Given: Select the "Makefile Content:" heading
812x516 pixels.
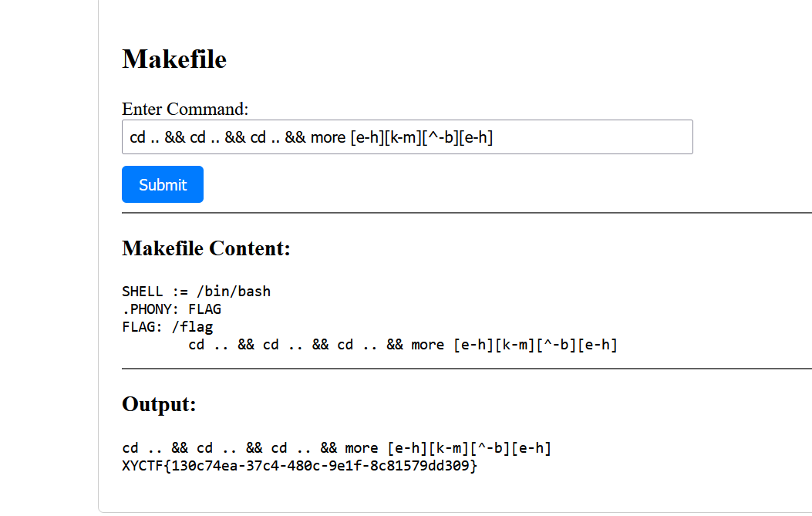Looking at the screenshot, I should coord(206,248).
